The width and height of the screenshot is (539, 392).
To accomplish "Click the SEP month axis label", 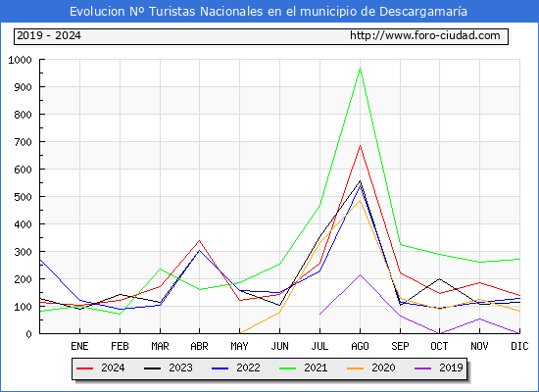I will (x=400, y=346).
